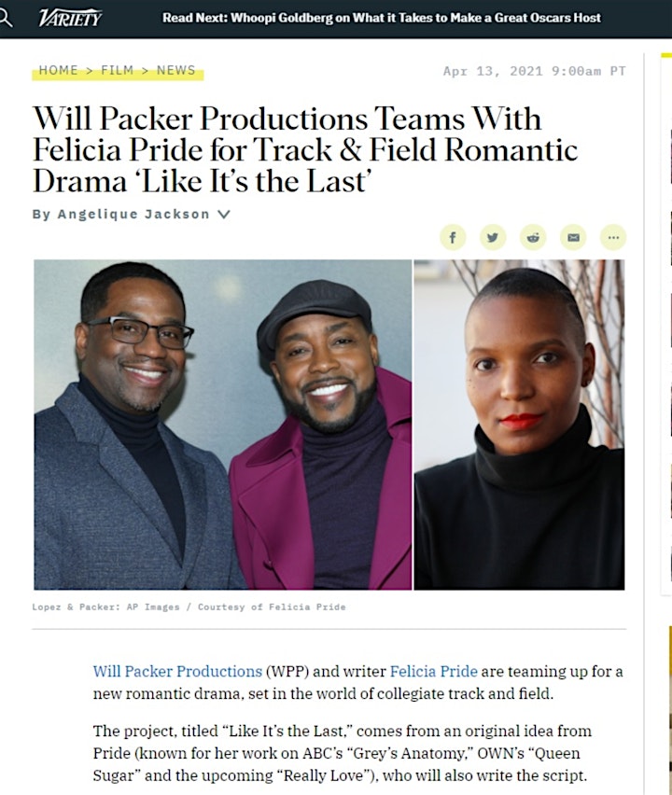Open Read Next Whoopi Goldberg article
Screen dimensions: 672x795
(x=382, y=18)
